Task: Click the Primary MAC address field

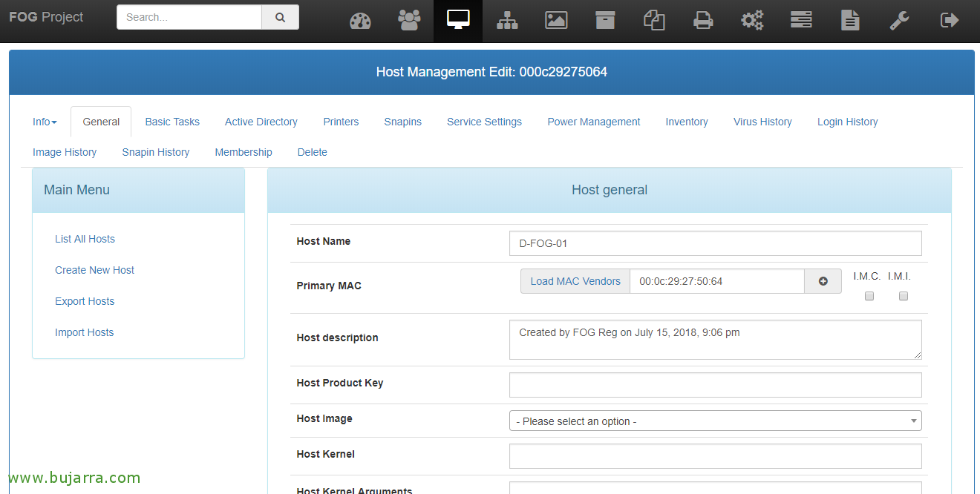Action: 717,281
